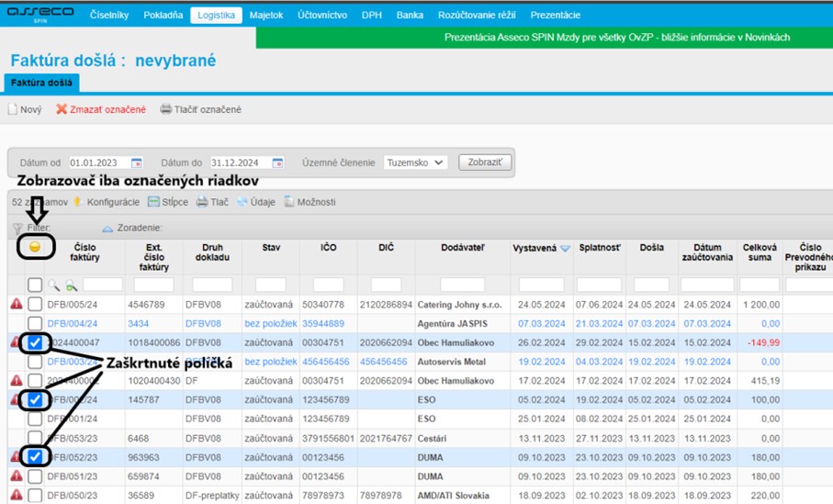
Task: Open calendar picker for Dátum od
Action: (137, 162)
